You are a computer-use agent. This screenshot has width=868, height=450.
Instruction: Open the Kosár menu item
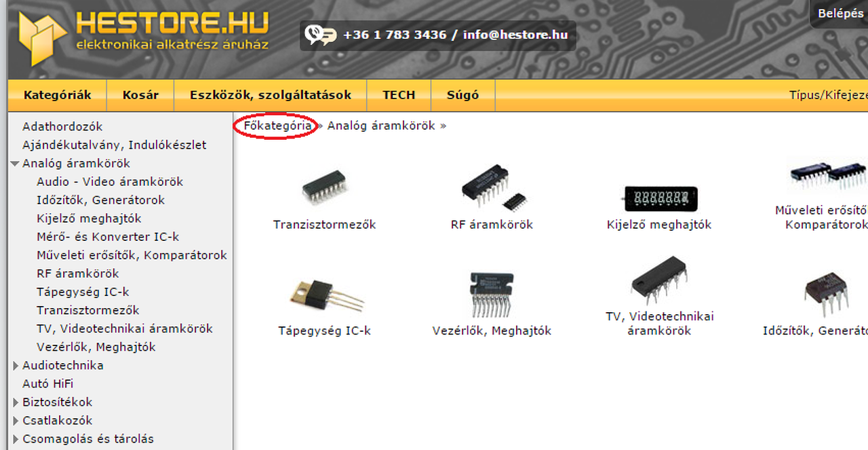(x=140, y=95)
